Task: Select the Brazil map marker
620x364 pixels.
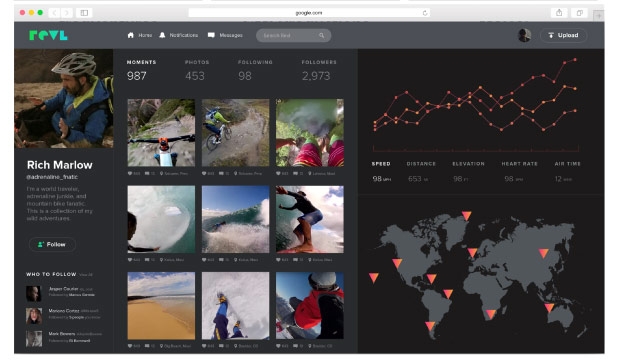Action: pos(448,294)
